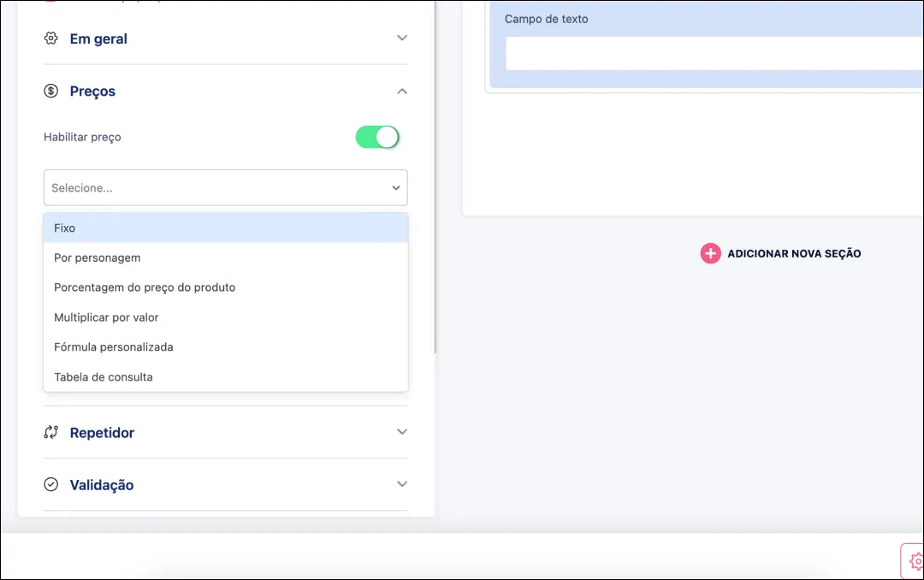Image resolution: width=924 pixels, height=580 pixels.
Task: Click the dollar icon beside Preços
Action: click(50, 91)
